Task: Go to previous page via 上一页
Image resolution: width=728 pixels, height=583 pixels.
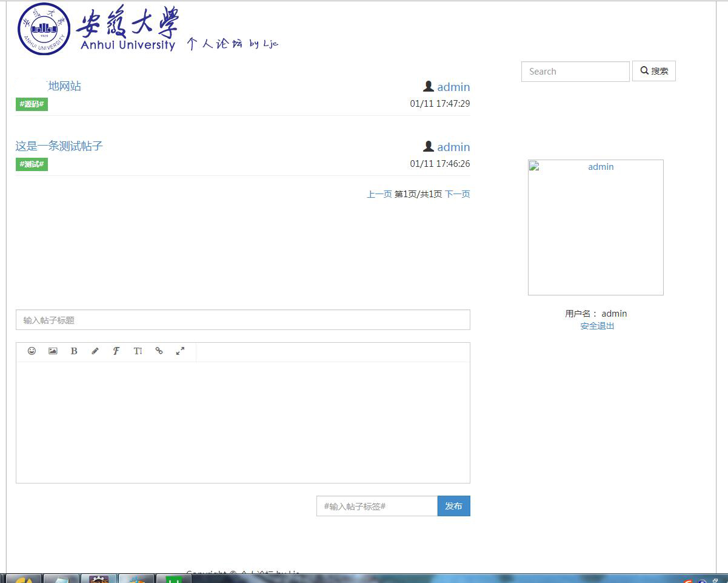Action: click(x=379, y=194)
